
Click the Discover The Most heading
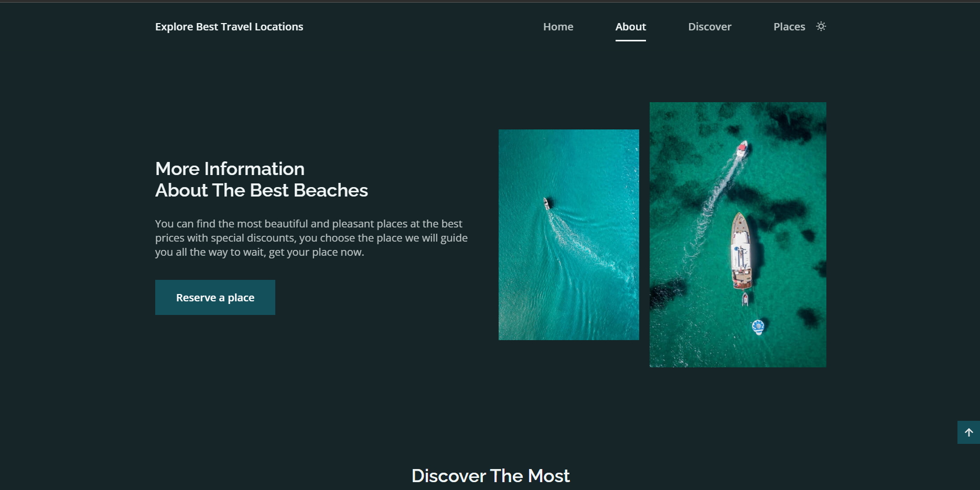(x=491, y=476)
